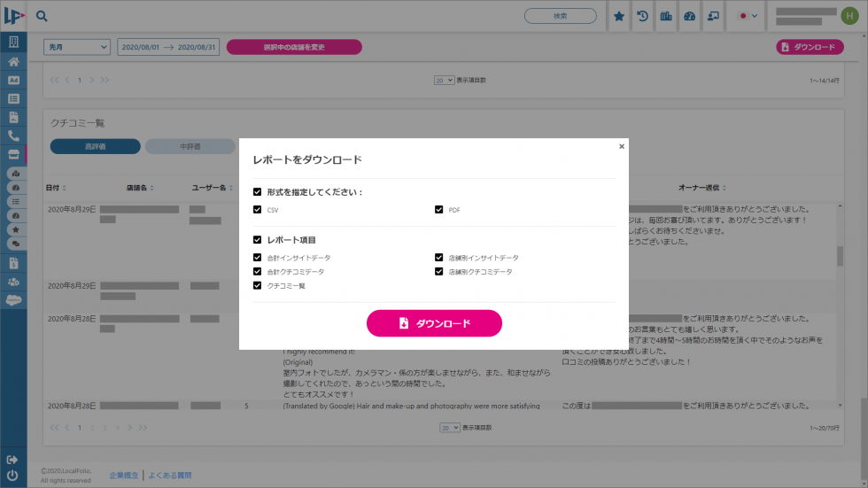Open the 先月 period dropdown

pyautogui.click(x=77, y=47)
